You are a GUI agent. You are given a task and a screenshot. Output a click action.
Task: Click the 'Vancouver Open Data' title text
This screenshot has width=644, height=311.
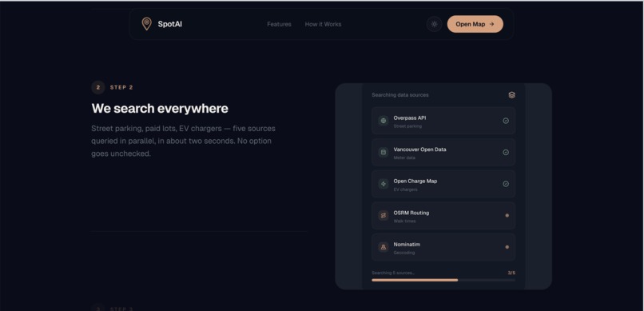click(x=419, y=150)
